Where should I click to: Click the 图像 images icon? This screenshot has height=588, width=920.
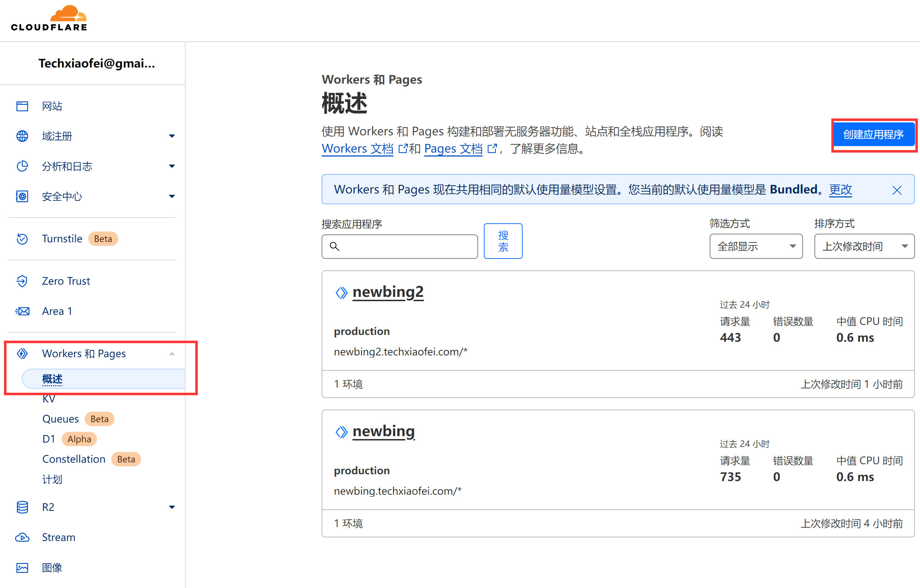click(x=22, y=568)
